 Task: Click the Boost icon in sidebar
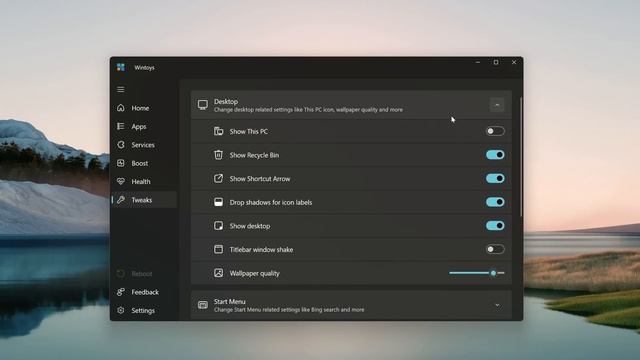[121, 163]
